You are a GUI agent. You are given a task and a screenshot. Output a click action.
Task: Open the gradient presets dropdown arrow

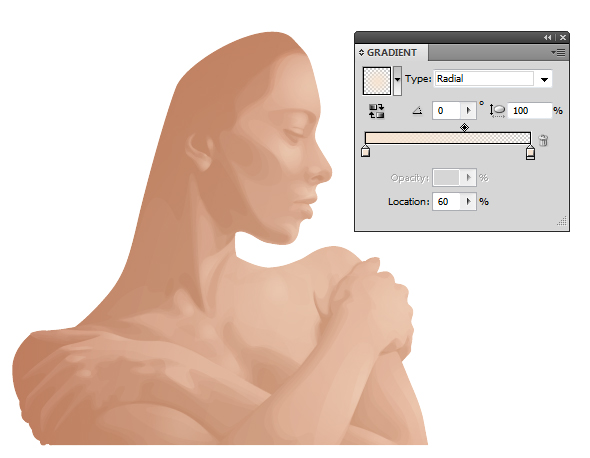pos(397,81)
